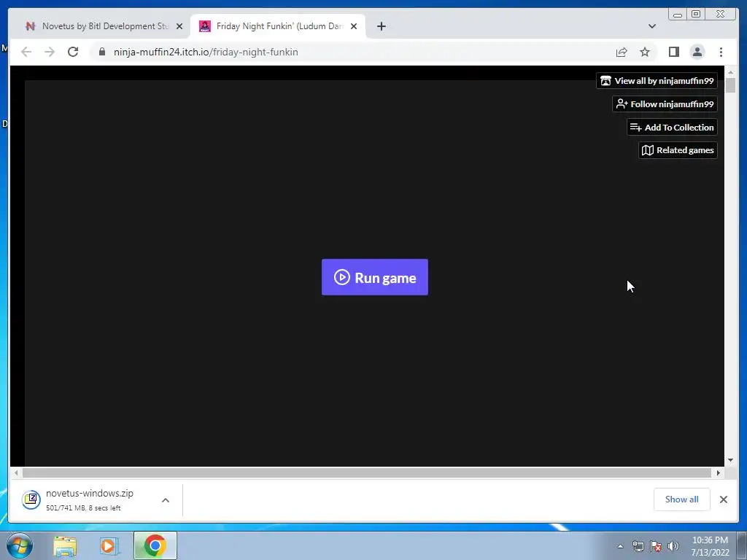Expand the novetus-windows.zip download options chevron
747x560 pixels.
[x=166, y=500]
